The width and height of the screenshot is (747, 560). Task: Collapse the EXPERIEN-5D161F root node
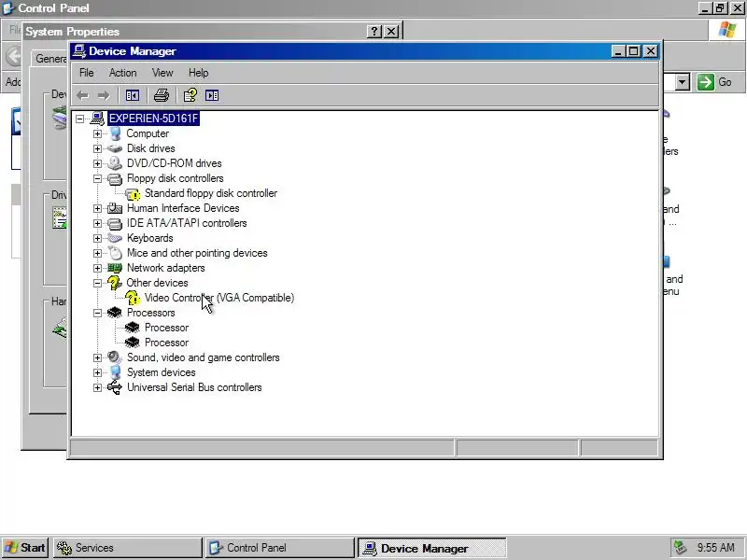pyautogui.click(x=79, y=119)
